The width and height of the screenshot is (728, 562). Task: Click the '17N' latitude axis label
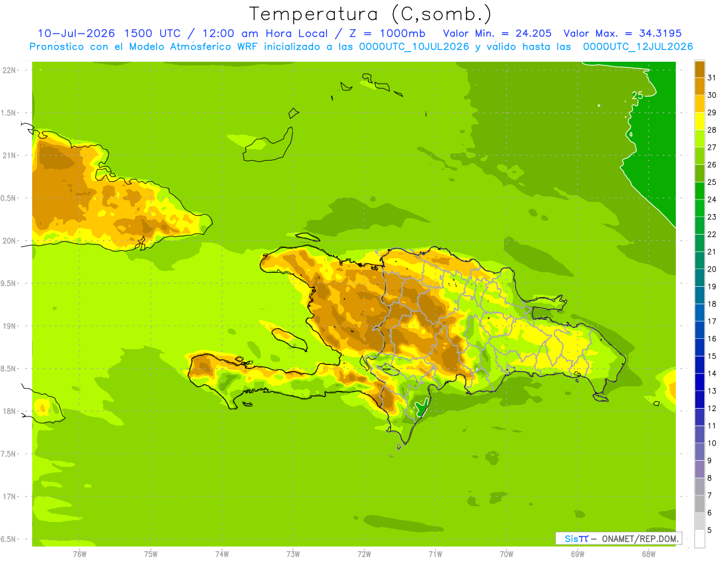pyautogui.click(x=9, y=497)
